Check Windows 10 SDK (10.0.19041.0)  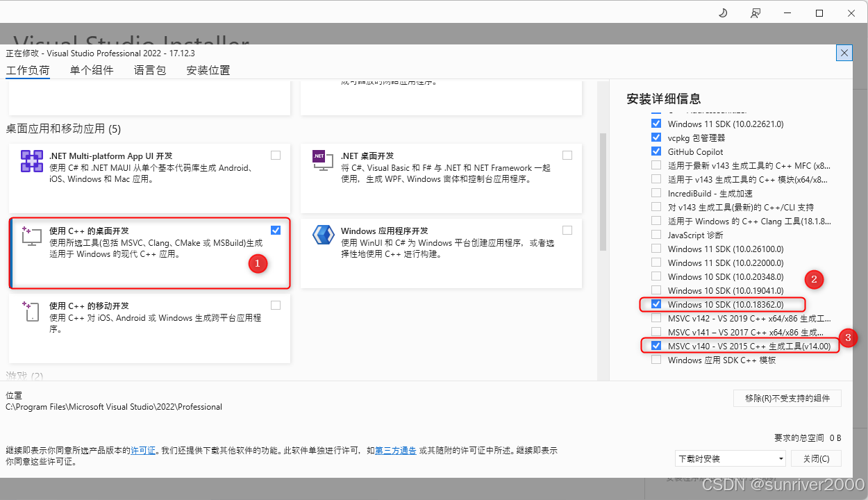tap(656, 290)
